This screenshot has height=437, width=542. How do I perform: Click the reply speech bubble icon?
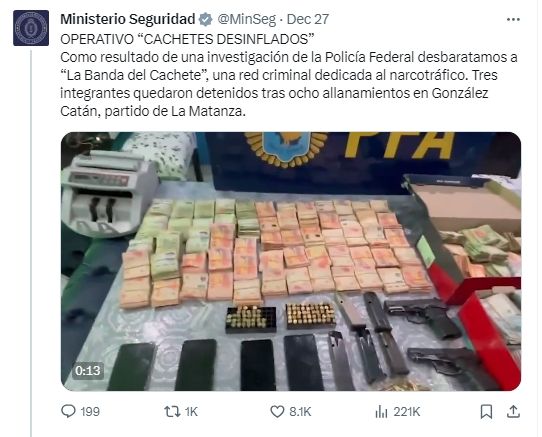point(68,411)
